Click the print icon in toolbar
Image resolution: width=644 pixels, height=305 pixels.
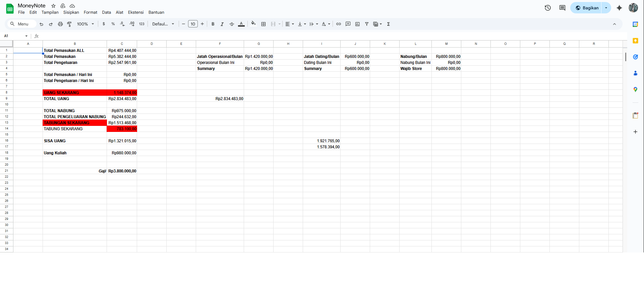pos(60,24)
